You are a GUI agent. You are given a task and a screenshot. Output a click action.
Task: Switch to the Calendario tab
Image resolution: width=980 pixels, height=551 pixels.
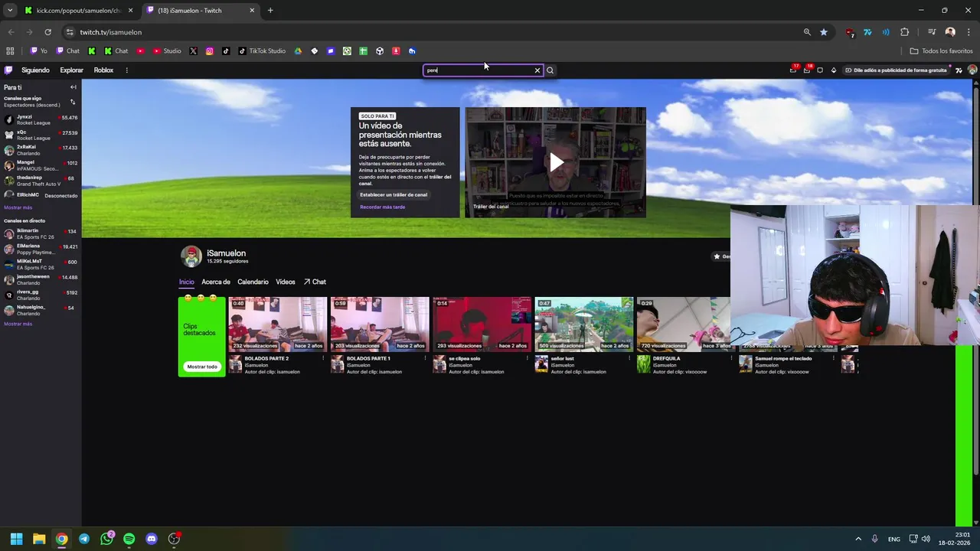253,282
